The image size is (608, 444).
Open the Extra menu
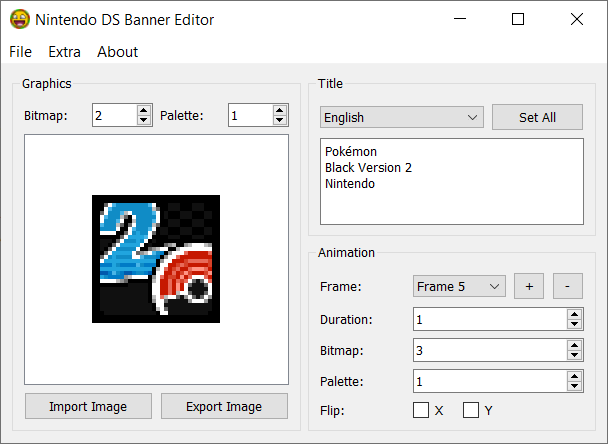coord(64,52)
